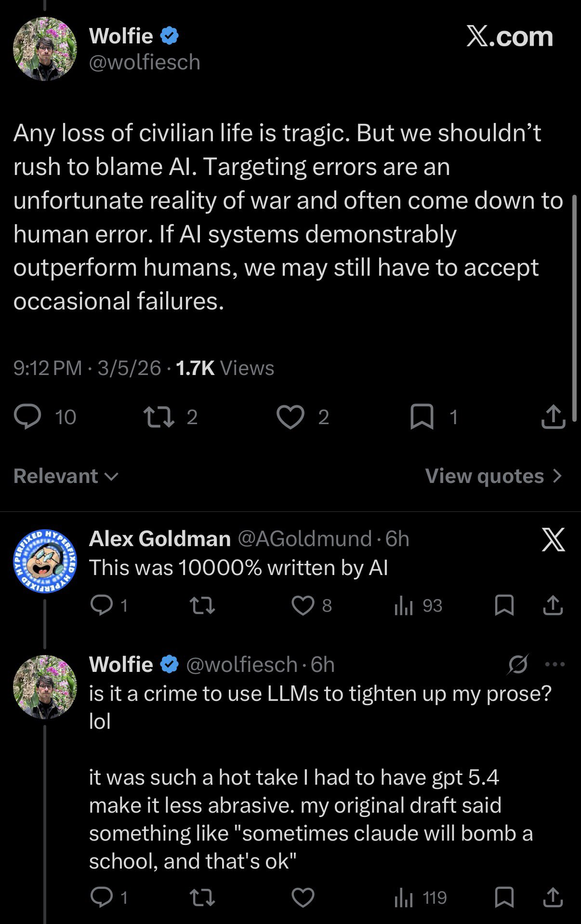Reply to Alex Goldman's comment
Viewport: 581px width, 924px height.
pos(102,605)
